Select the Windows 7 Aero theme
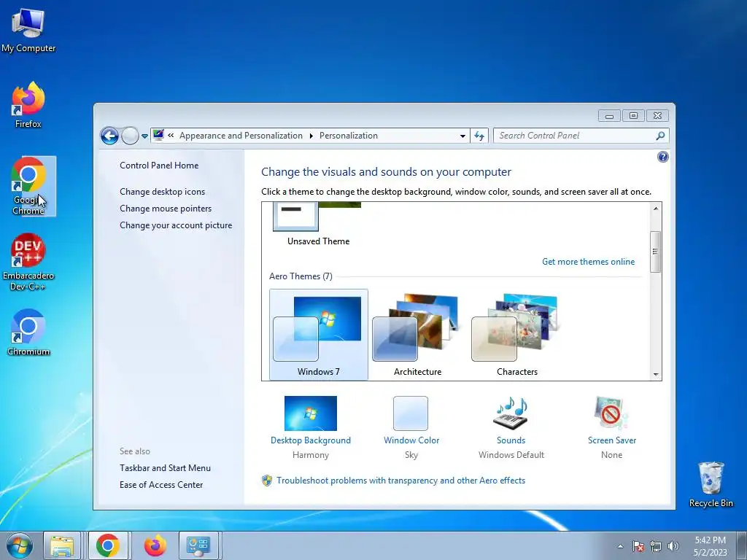The height and width of the screenshot is (560, 747). click(x=318, y=334)
